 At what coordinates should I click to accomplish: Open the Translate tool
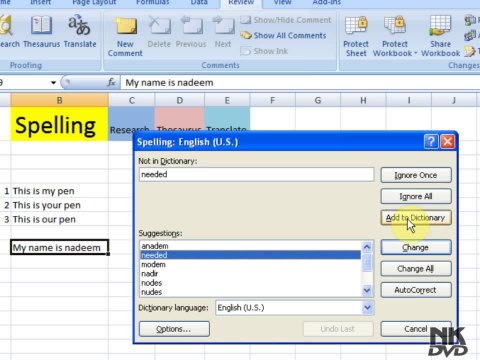click(80, 32)
